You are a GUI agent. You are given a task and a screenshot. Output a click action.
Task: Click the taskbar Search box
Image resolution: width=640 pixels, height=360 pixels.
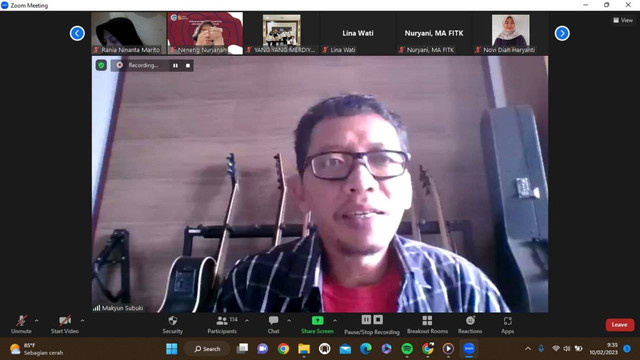(x=207, y=349)
